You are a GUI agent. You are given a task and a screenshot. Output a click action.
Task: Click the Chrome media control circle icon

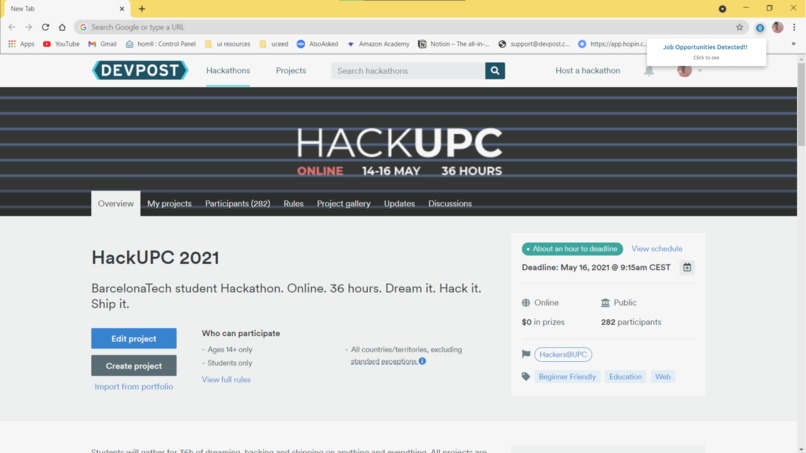click(x=722, y=9)
